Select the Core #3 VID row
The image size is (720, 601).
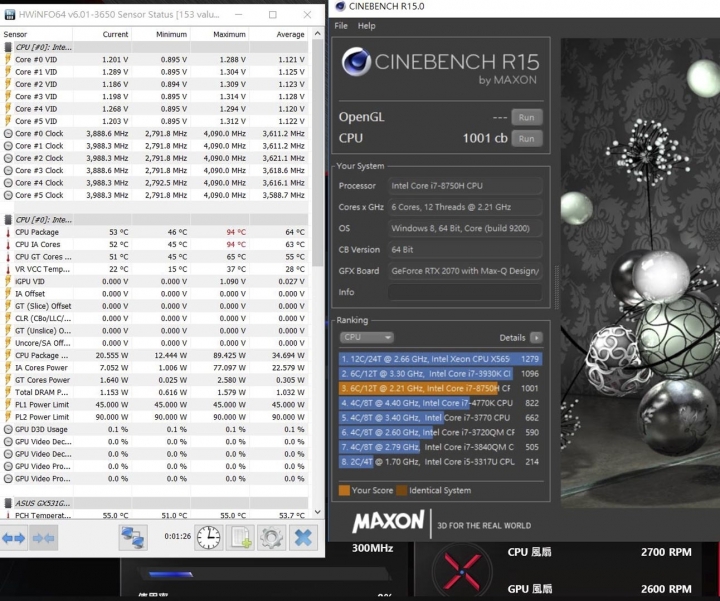pyautogui.click(x=154, y=96)
